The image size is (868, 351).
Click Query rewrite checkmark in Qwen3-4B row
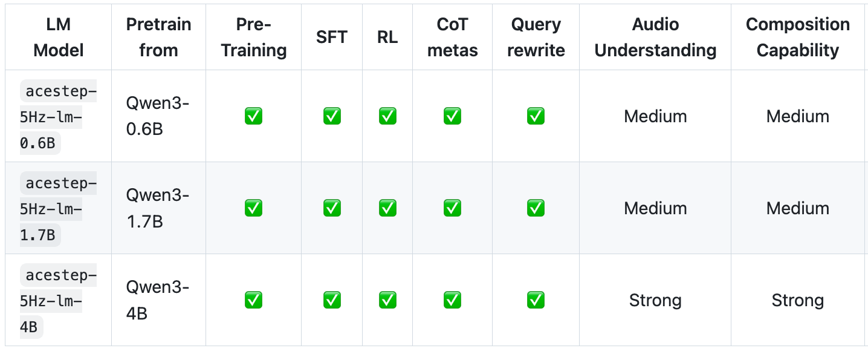coord(536,300)
